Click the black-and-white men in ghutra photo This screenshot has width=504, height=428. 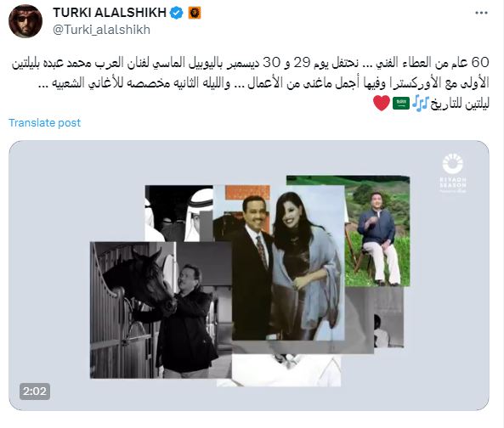tap(178, 213)
